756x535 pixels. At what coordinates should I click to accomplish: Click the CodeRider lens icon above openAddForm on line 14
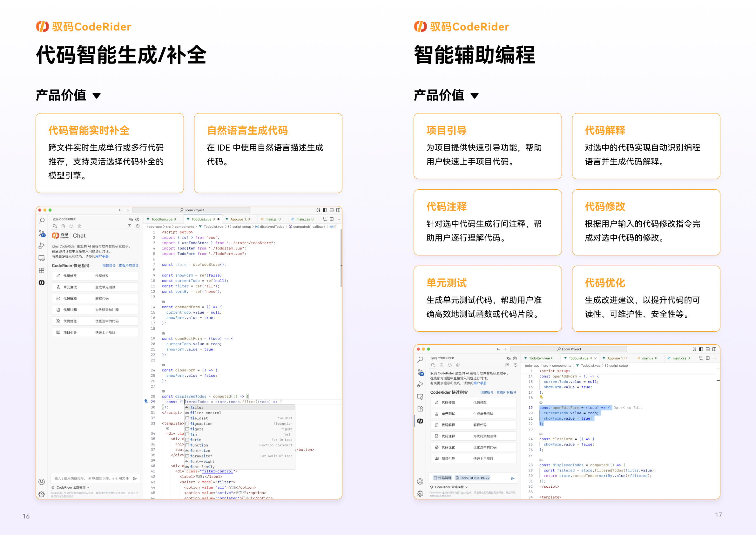coord(163,302)
